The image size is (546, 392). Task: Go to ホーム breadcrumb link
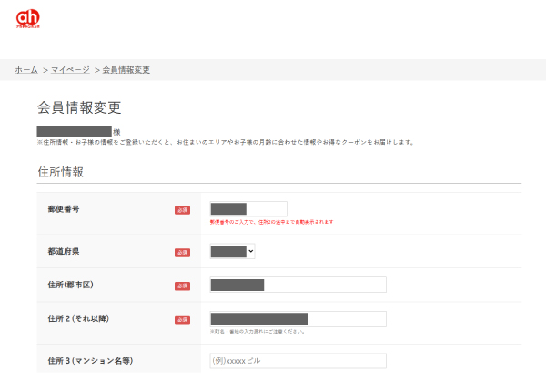pyautogui.click(x=26, y=70)
